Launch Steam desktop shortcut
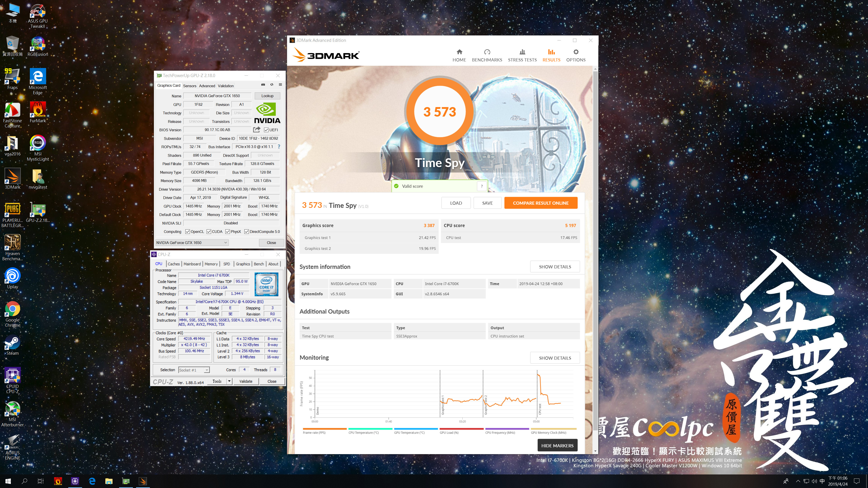 pos(12,345)
